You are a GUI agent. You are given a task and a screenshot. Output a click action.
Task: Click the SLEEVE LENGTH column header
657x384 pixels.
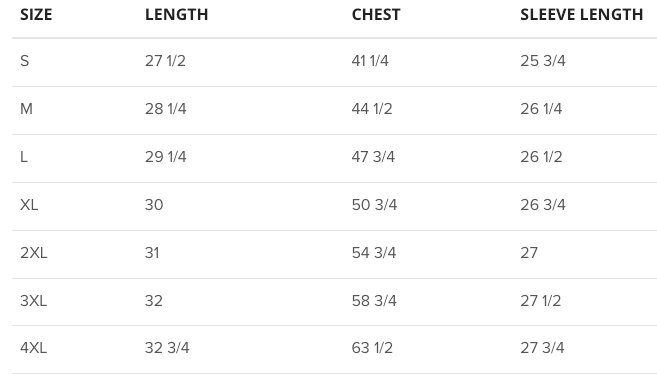[x=582, y=15]
